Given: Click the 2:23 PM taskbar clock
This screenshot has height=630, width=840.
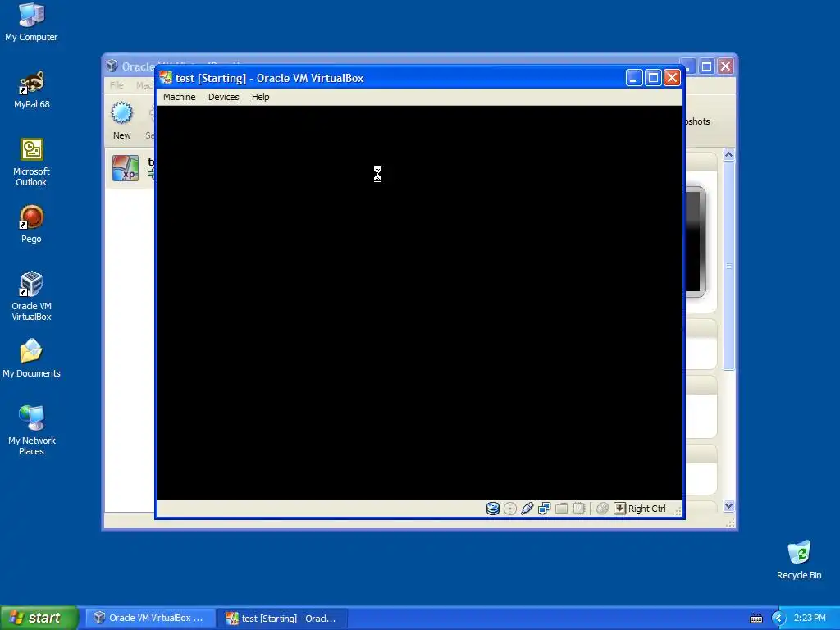Looking at the screenshot, I should (x=810, y=618).
